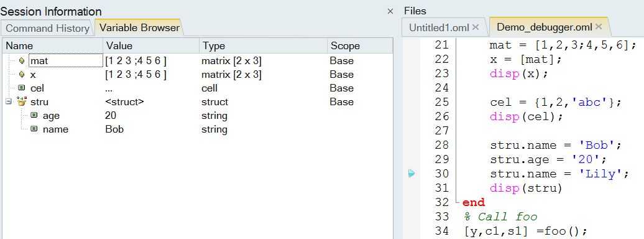Close the Demo_debugger.oml tab

pos(599,27)
